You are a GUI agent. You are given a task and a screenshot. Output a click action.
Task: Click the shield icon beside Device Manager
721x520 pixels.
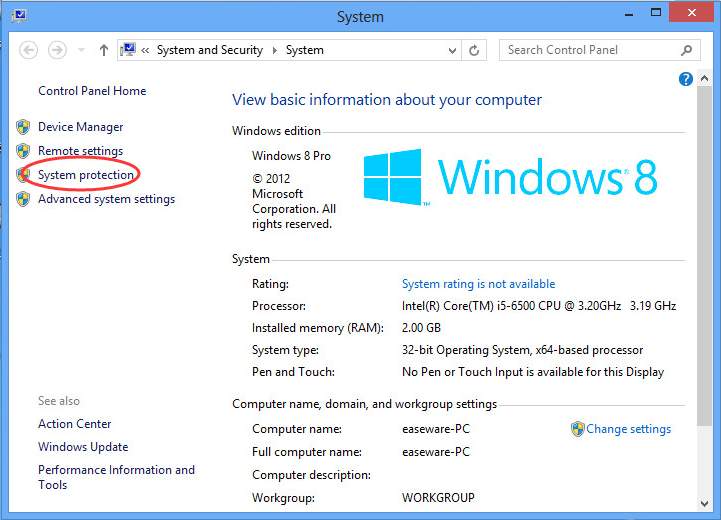23,127
